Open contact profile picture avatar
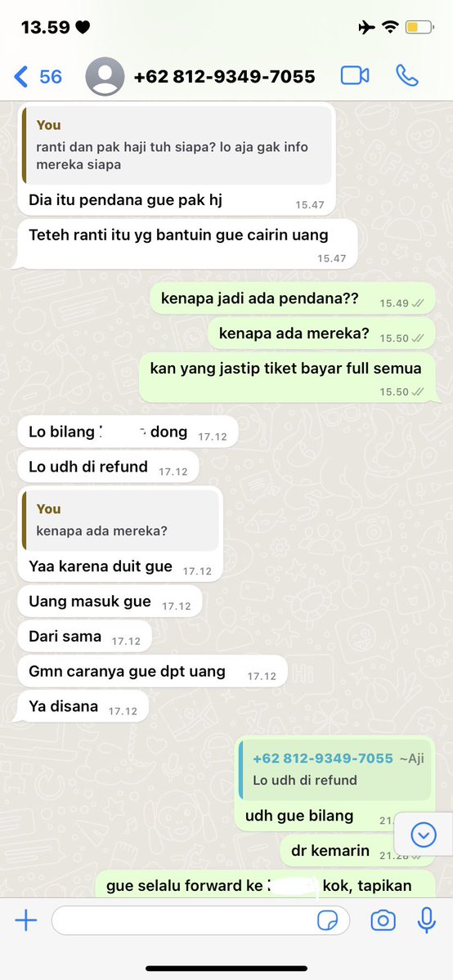Viewport: 453px width, 980px height. (x=105, y=76)
